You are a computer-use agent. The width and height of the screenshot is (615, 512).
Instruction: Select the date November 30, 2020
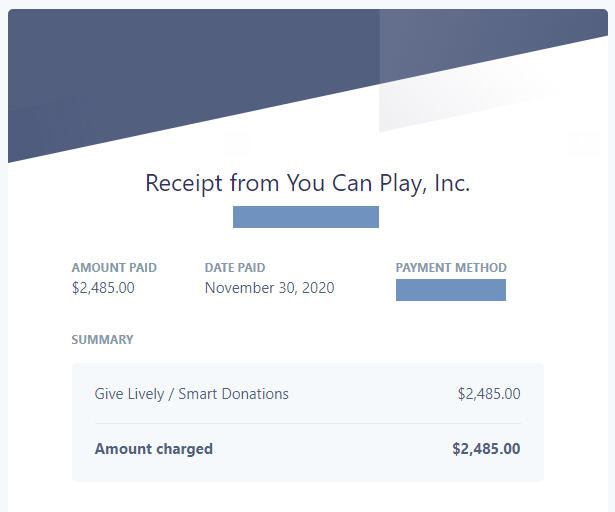coord(270,288)
